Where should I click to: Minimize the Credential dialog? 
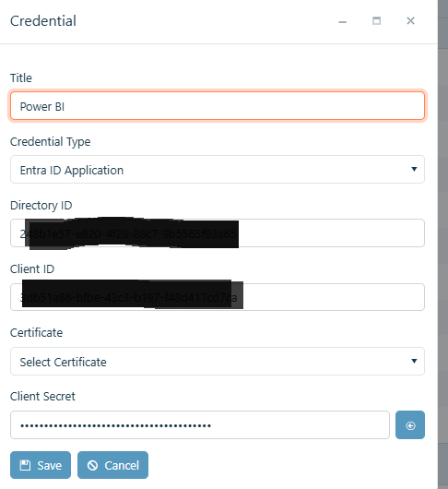point(342,21)
